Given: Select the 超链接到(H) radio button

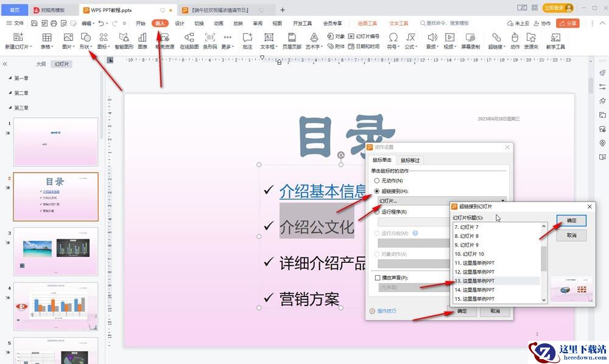Looking at the screenshot, I should click(377, 191).
